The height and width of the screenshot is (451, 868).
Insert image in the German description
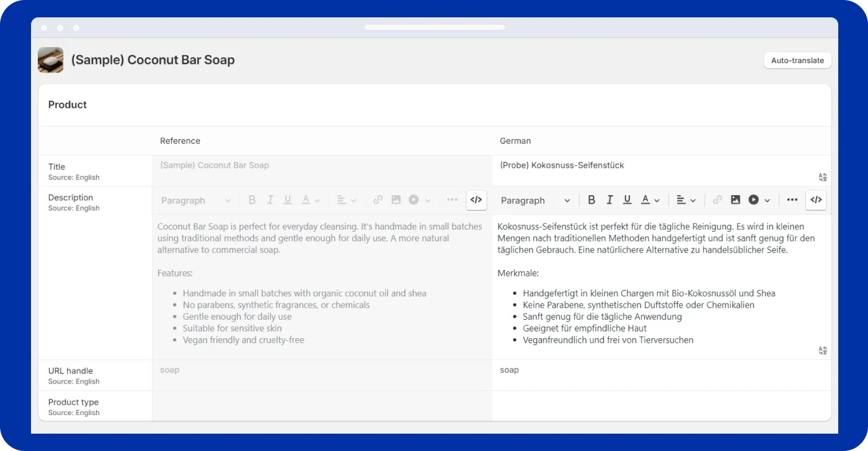[735, 200]
